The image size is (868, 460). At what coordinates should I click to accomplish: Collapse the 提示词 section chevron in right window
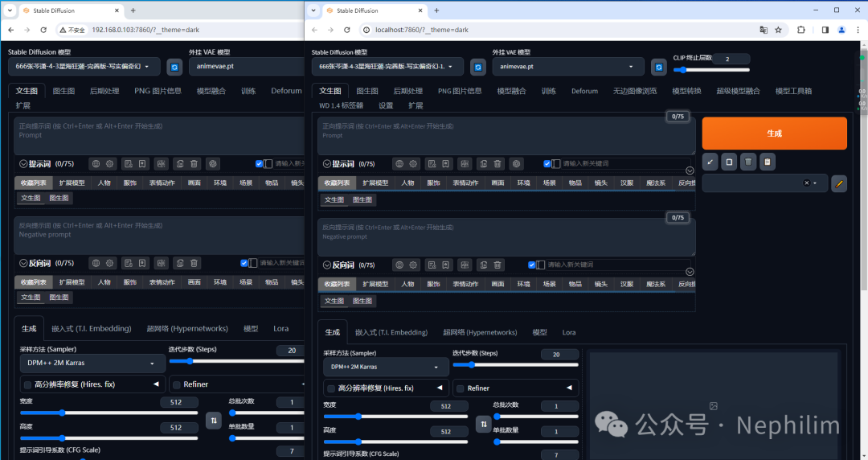(327, 164)
